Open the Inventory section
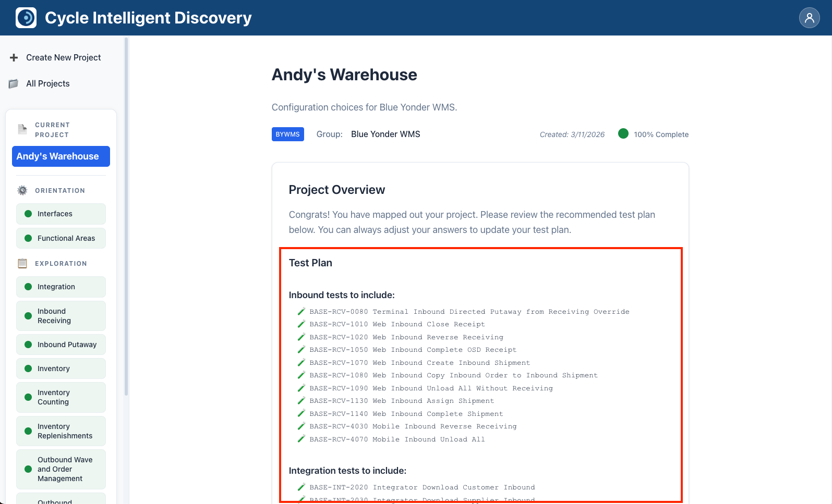 pos(61,368)
